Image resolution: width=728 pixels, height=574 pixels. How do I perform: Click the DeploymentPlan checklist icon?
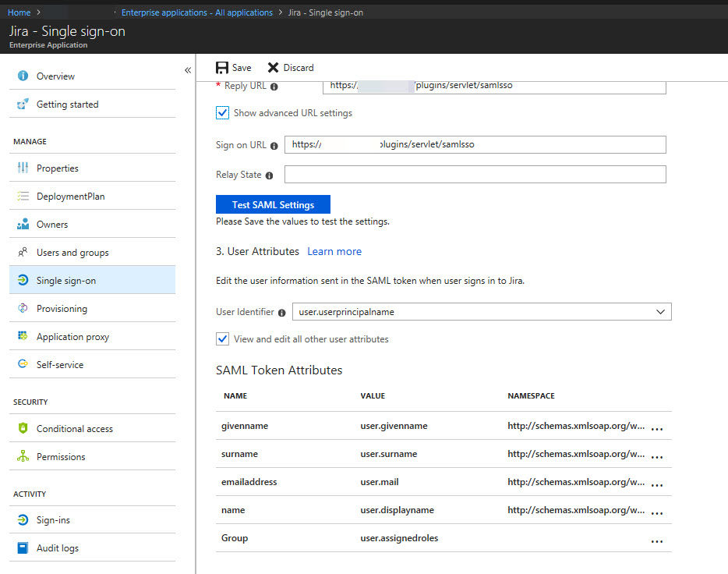pyautogui.click(x=23, y=196)
